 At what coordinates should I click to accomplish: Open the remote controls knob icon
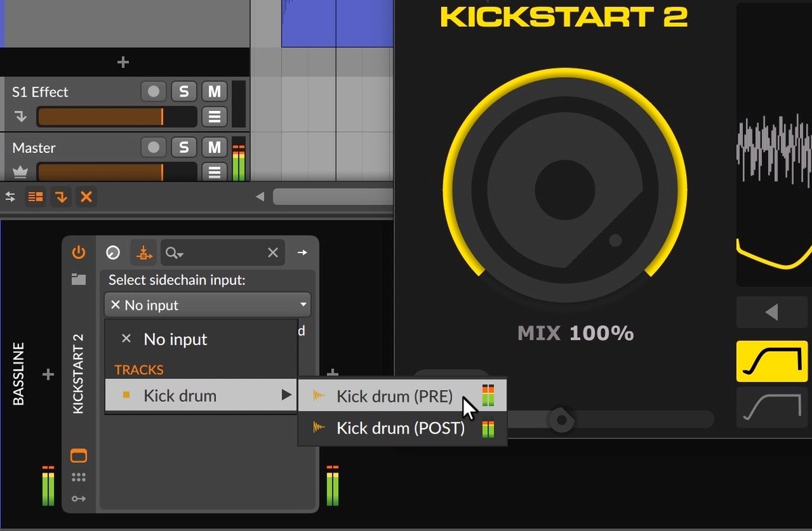click(x=113, y=252)
